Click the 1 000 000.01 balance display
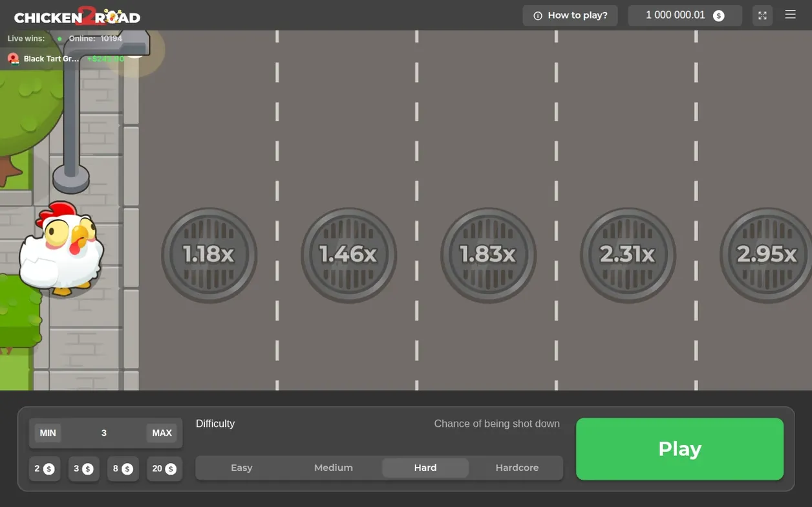The image size is (812, 507). point(685,16)
